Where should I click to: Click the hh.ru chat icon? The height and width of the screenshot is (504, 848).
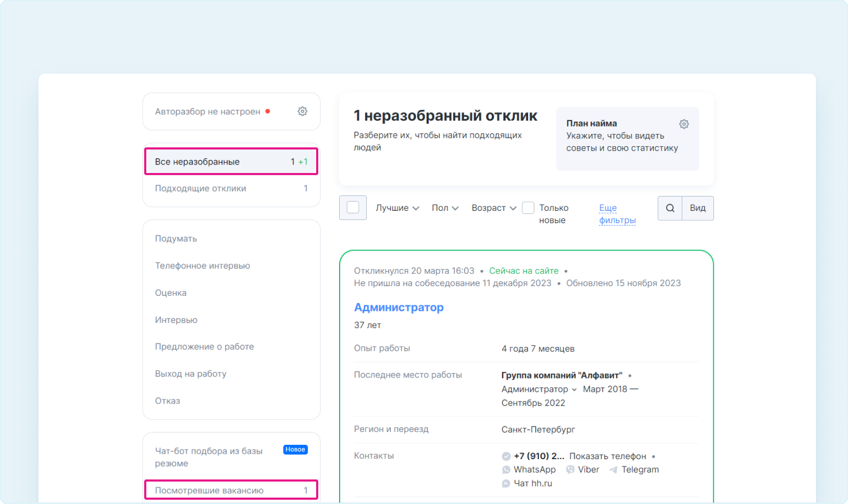click(x=506, y=484)
